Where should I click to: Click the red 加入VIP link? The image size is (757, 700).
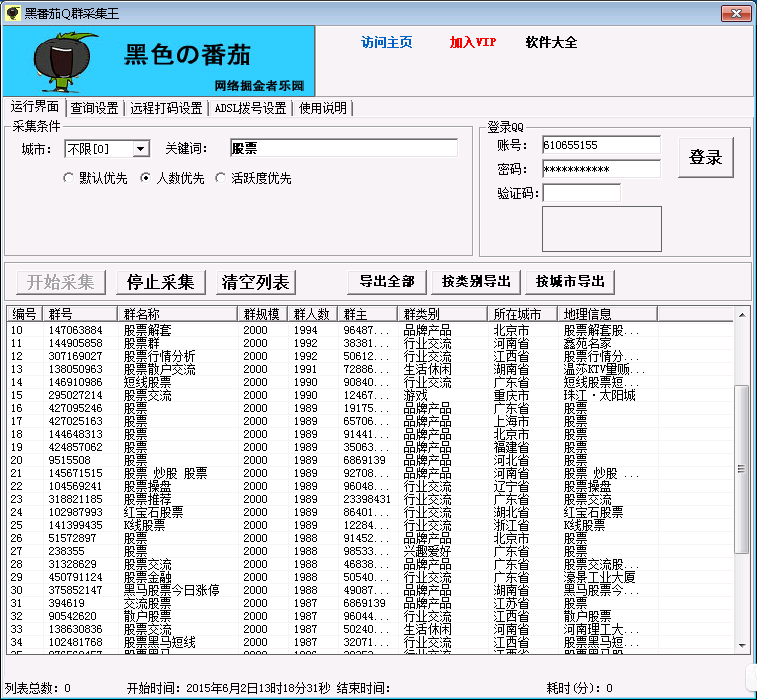[x=472, y=43]
